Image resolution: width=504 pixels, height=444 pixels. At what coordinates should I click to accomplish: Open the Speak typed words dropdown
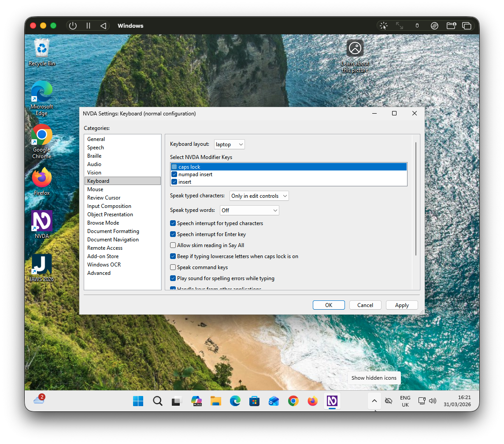click(x=249, y=210)
